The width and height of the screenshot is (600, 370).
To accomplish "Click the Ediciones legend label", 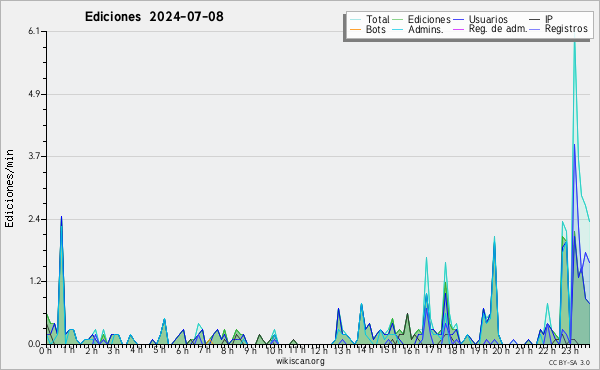I will (429, 19).
